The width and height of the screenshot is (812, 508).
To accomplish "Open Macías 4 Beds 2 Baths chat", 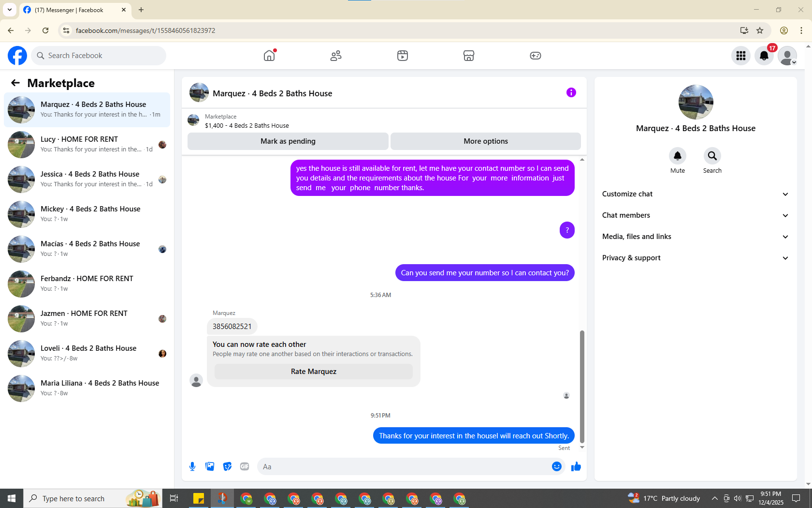I will 87,249.
